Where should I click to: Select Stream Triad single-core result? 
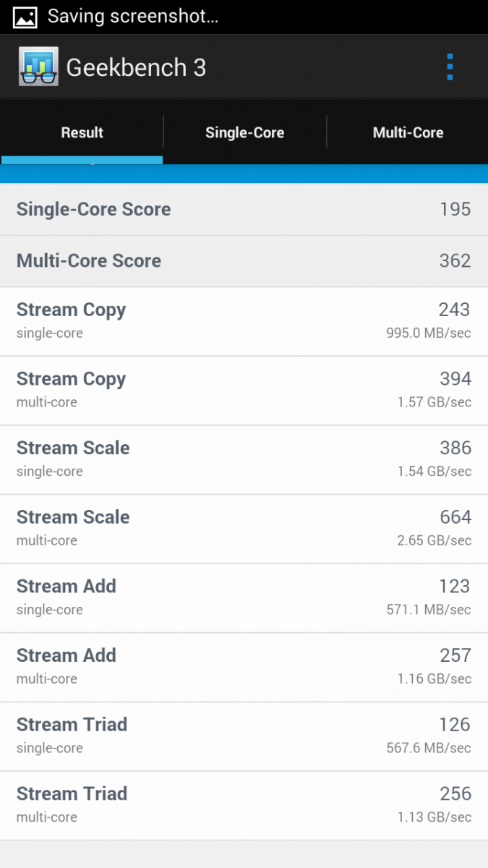click(x=244, y=736)
